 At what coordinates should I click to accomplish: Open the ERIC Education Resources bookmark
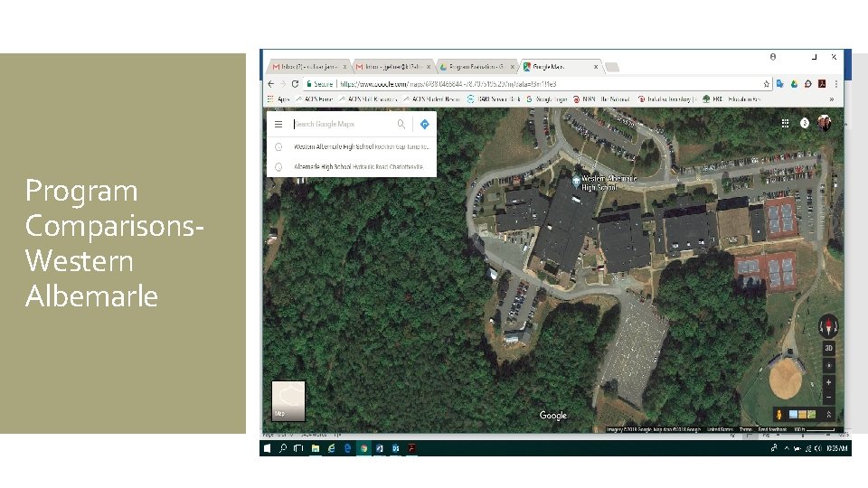731,99
